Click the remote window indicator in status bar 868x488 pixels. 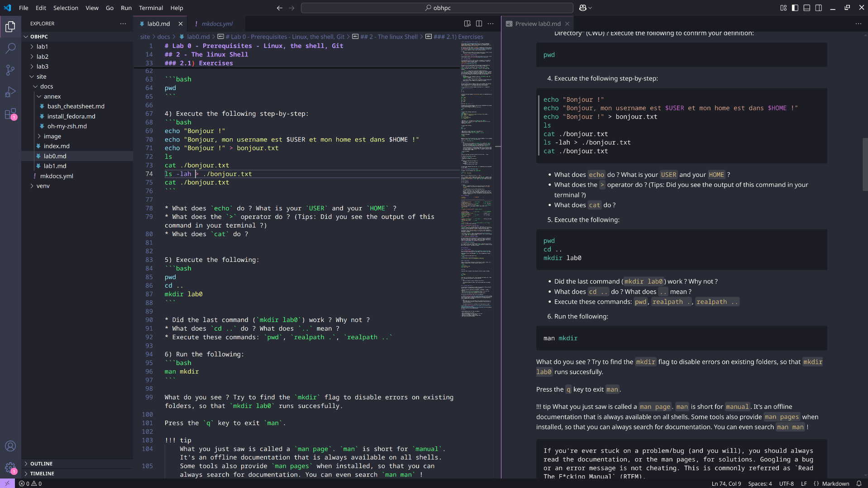7,483
